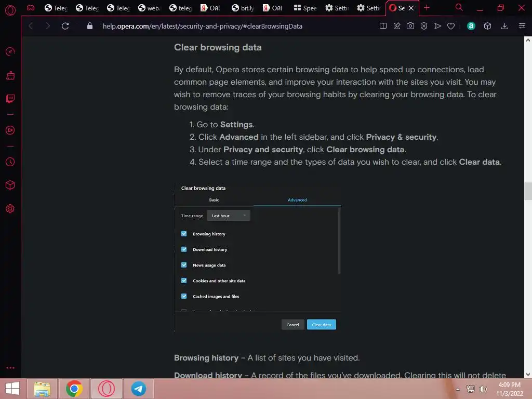Viewport: 532px width, 399px height.
Task: Toggle News usage data checkbox
Action: tap(184, 265)
